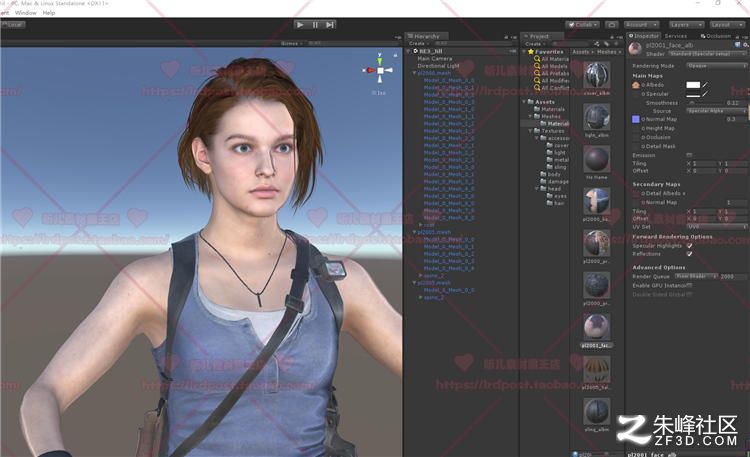Open the Layers dropdown

coord(685,25)
